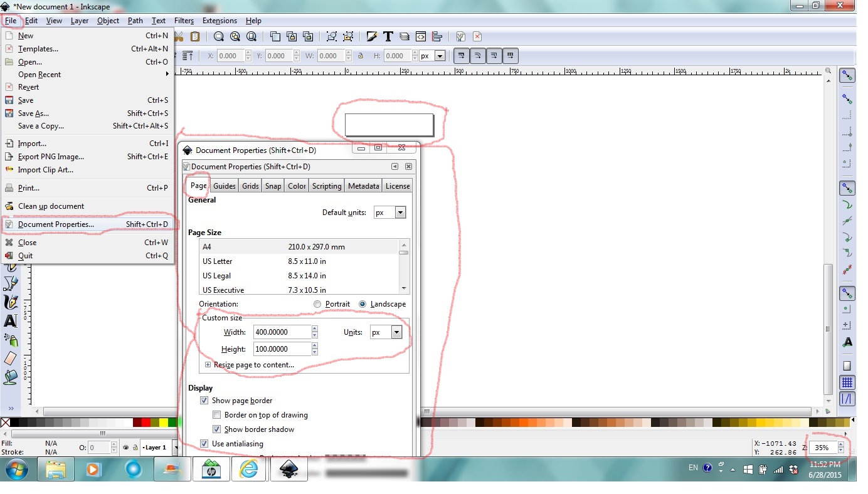Open the Metadata tab
The height and width of the screenshot is (494, 868).
pos(364,186)
